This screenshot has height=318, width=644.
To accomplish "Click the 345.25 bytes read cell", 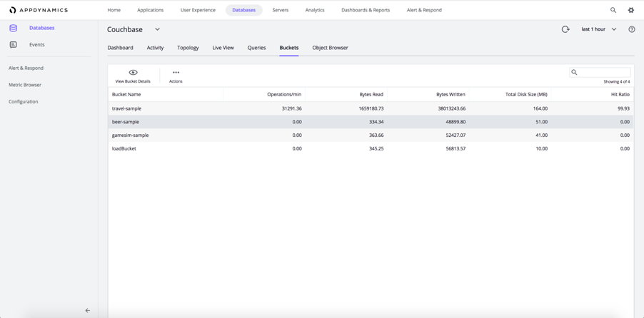I will pos(376,148).
